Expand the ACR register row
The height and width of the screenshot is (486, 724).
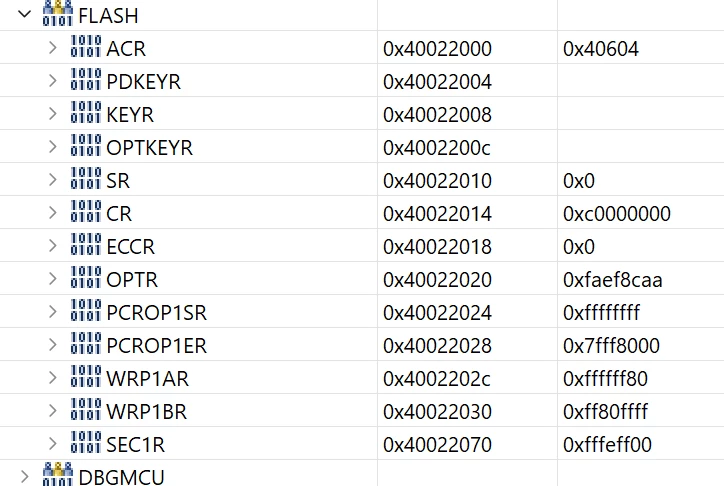click(53, 48)
